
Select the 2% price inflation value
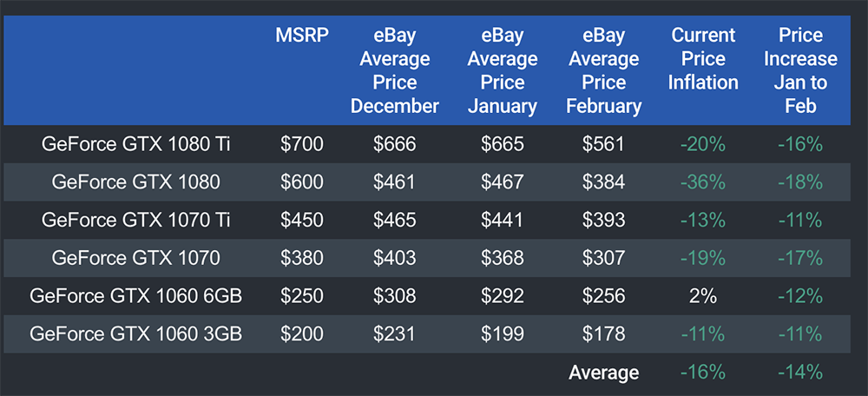pos(703,296)
